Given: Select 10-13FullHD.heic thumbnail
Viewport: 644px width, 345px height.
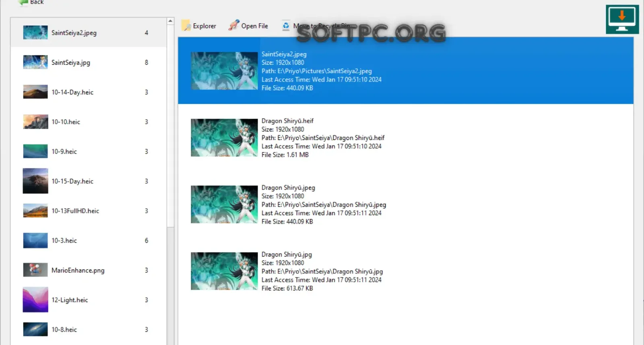Looking at the screenshot, I should tap(35, 211).
